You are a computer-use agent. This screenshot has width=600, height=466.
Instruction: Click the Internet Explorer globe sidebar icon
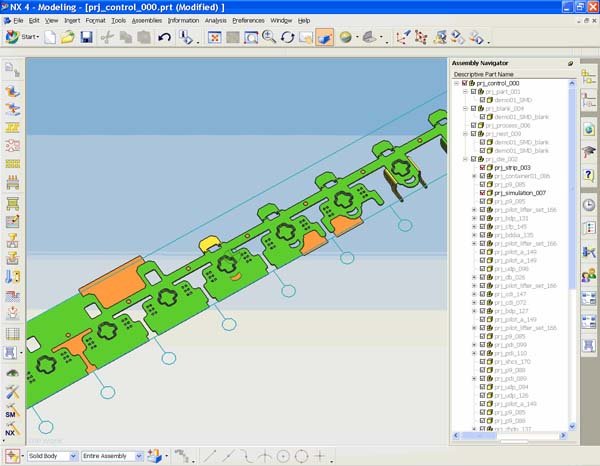(x=589, y=129)
